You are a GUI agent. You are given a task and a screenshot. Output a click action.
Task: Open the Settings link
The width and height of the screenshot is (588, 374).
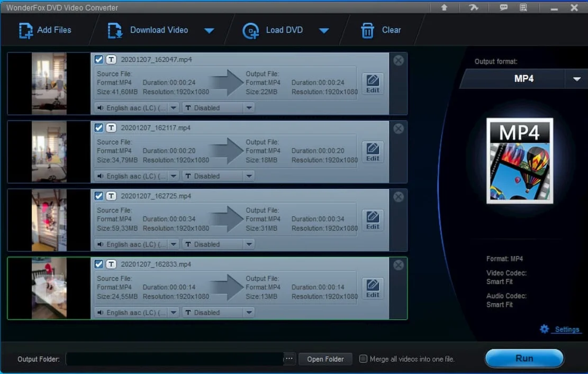point(567,330)
